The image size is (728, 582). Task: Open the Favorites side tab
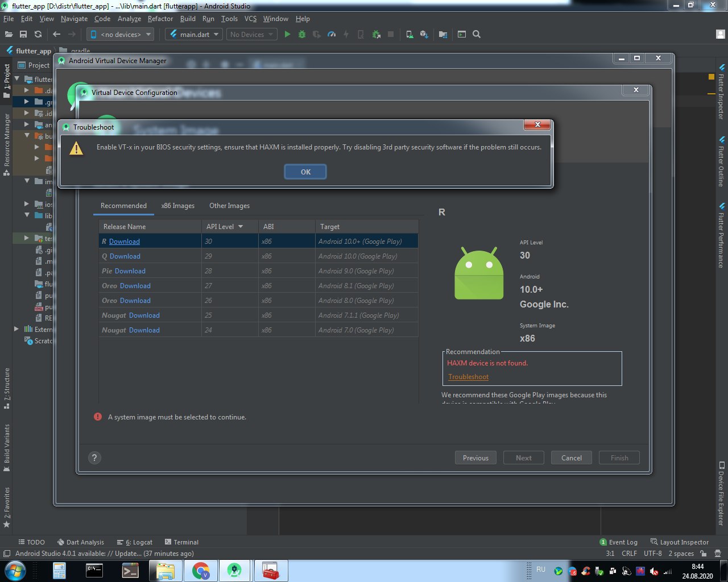click(x=7, y=508)
